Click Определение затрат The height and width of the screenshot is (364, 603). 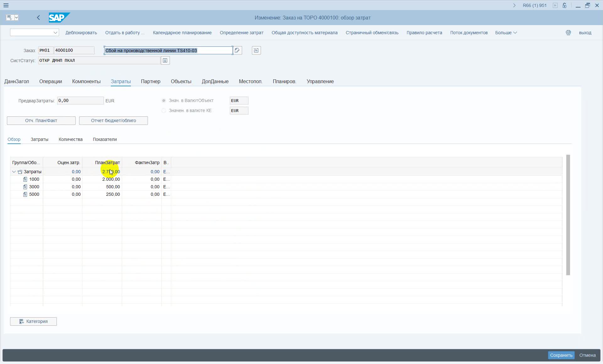[x=242, y=33]
